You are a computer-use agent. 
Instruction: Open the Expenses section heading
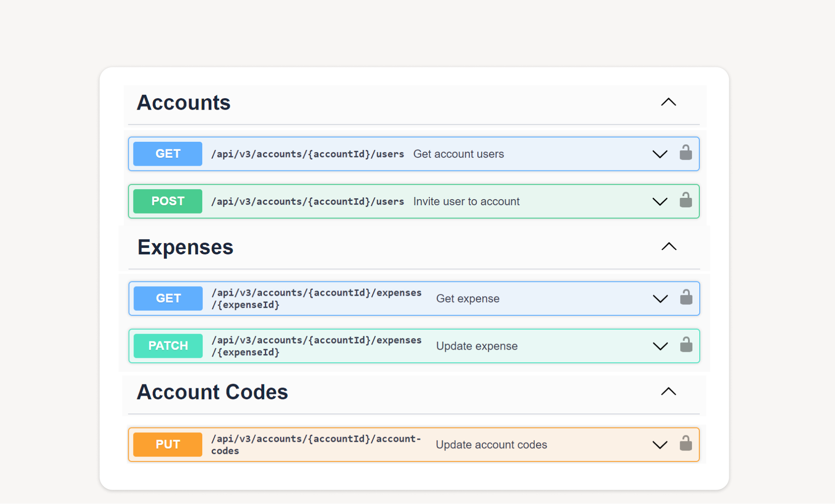click(186, 247)
